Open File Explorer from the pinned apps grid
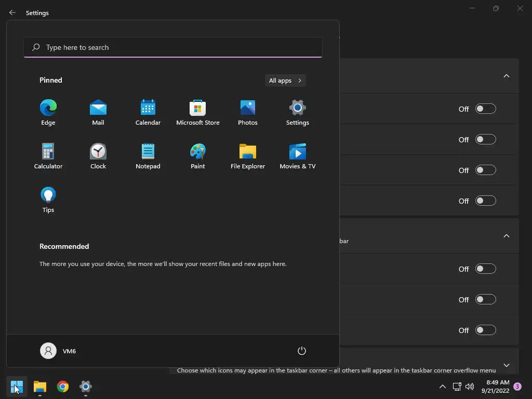The height and width of the screenshot is (399, 532). pyautogui.click(x=248, y=156)
